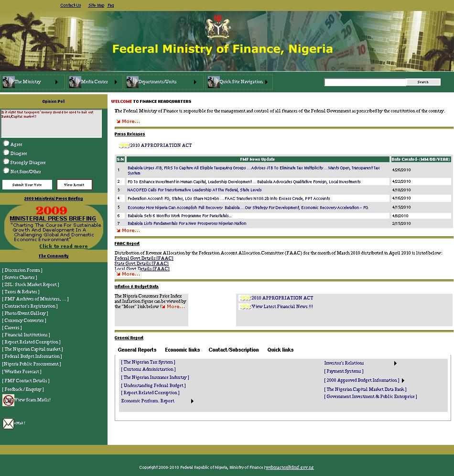Open the Careers sidebar link
Screen dimensions: 454x476
click(12, 328)
